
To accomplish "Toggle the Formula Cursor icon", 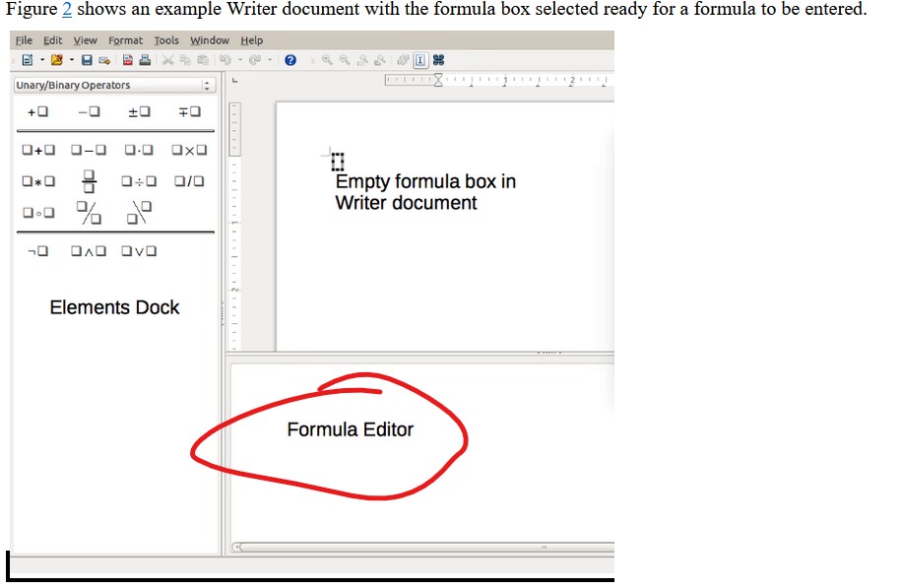I will pyautogui.click(x=421, y=60).
